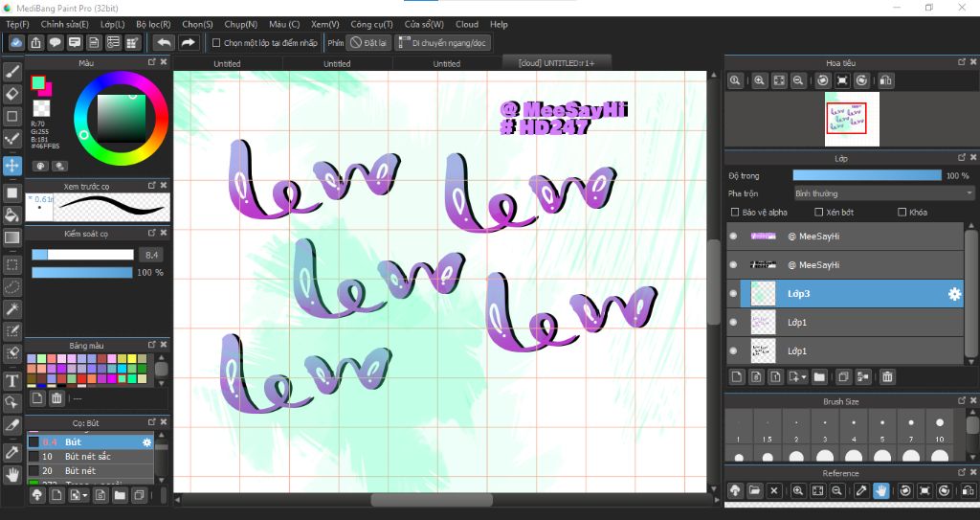
Task: Hide the bottom Lớp1 layer
Action: click(733, 351)
